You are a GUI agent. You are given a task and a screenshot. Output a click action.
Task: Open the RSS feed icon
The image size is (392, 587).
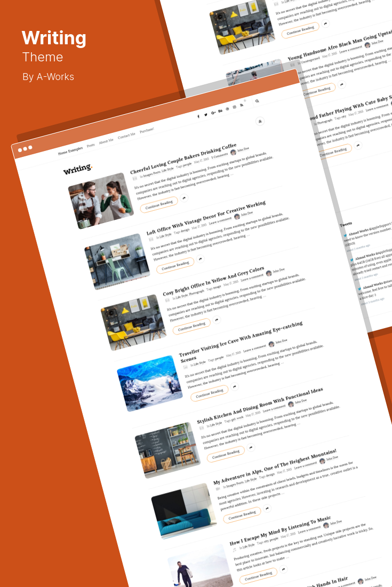click(242, 105)
